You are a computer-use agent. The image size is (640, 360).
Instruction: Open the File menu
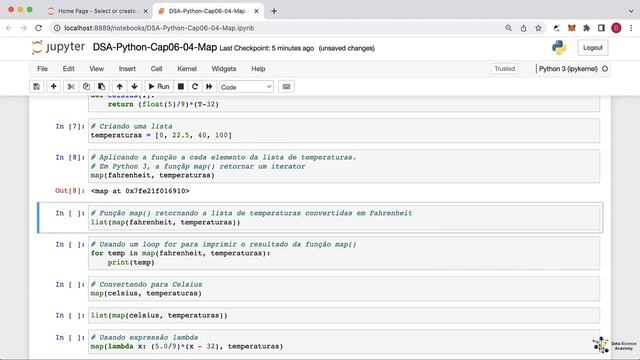(x=42, y=69)
